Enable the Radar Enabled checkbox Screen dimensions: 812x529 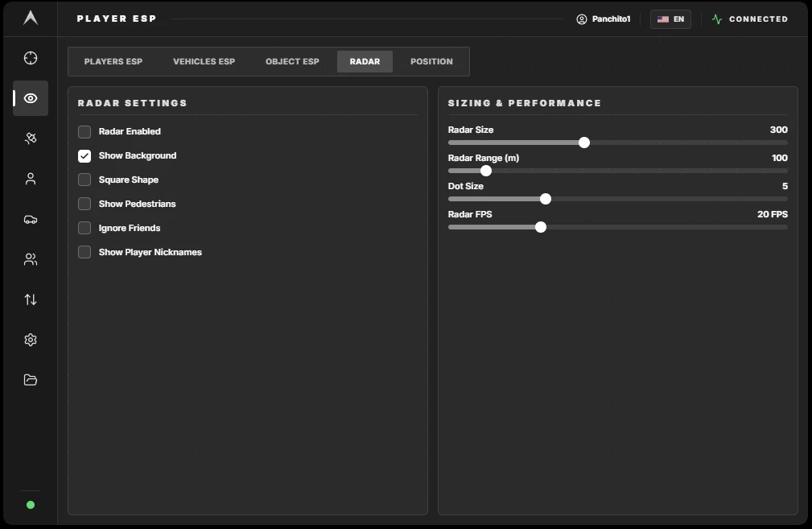coord(84,131)
